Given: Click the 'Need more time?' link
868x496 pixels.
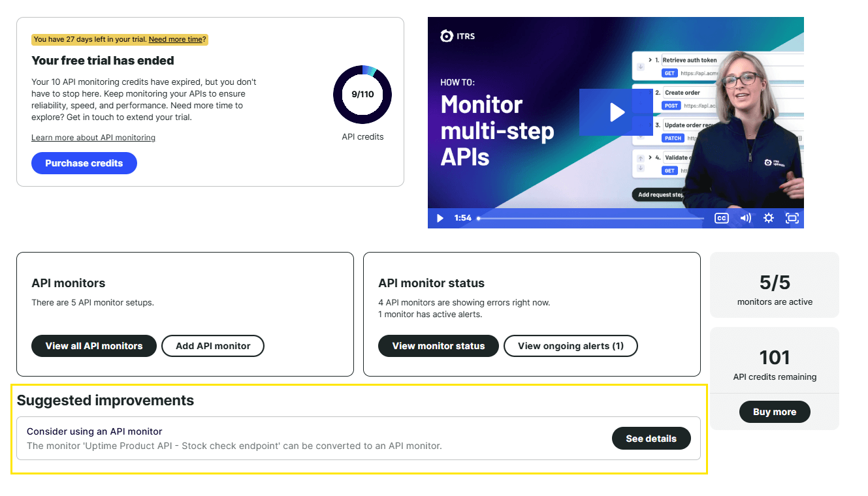Looking at the screenshot, I should tap(176, 40).
